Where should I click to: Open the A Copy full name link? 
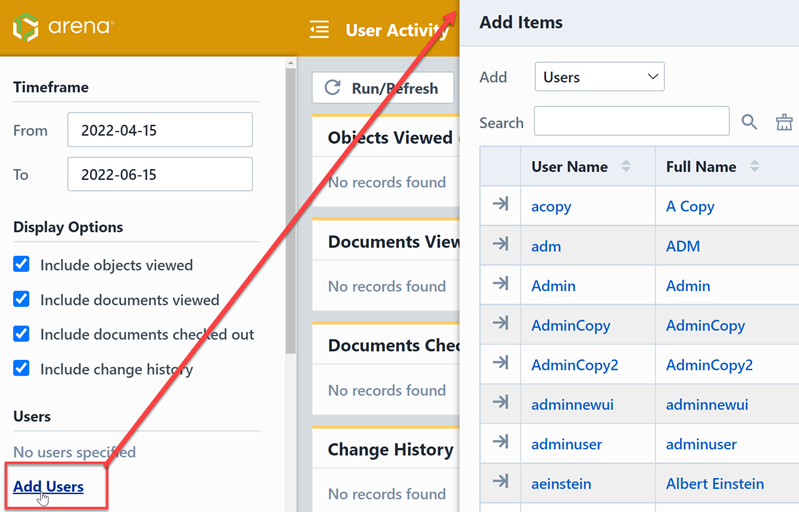pos(690,206)
